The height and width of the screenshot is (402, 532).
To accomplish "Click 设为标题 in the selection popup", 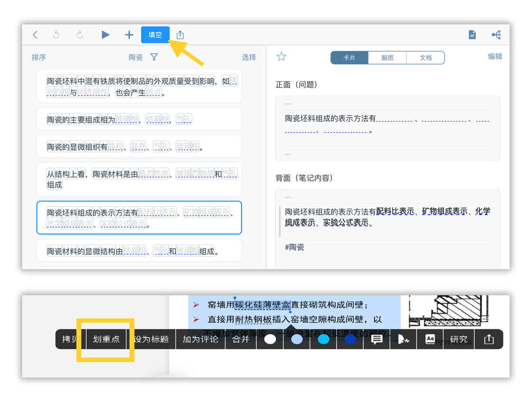I will click(151, 339).
